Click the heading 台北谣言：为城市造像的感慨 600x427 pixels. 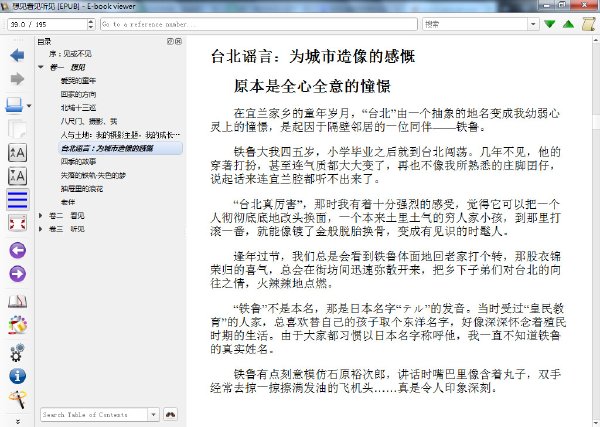313,57
